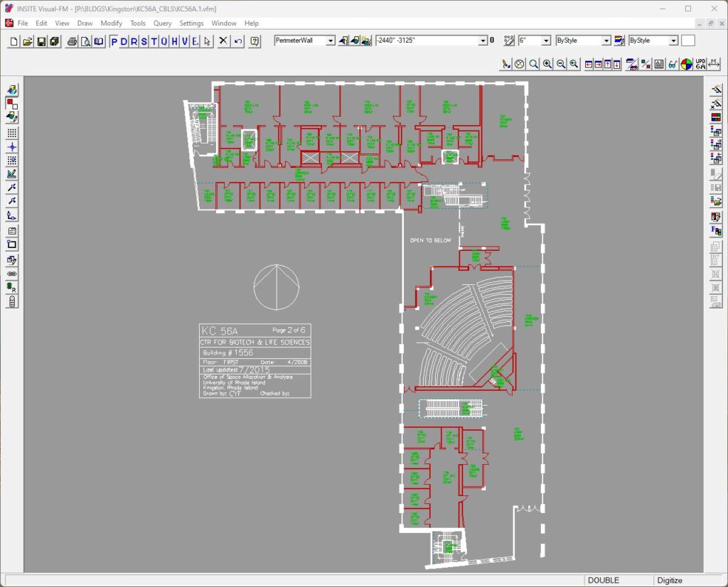The image size is (728, 587).
Task: Open the 6" width dropdown
Action: tap(546, 41)
